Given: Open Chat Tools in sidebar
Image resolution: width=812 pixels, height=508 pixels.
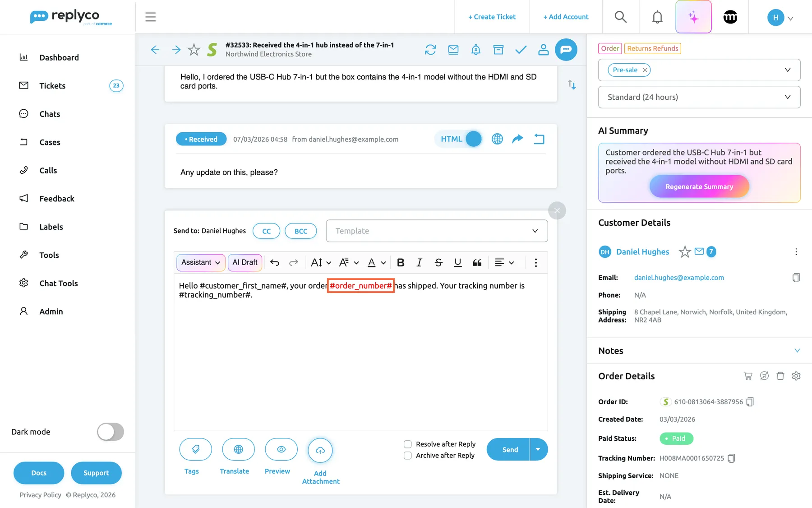Looking at the screenshot, I should pos(59,283).
